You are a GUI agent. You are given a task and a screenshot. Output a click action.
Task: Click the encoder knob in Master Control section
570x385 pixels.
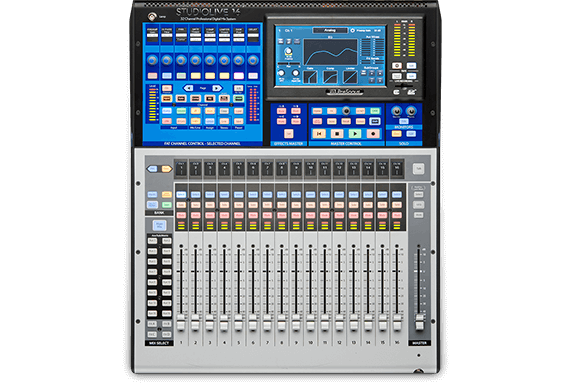coord(346,111)
